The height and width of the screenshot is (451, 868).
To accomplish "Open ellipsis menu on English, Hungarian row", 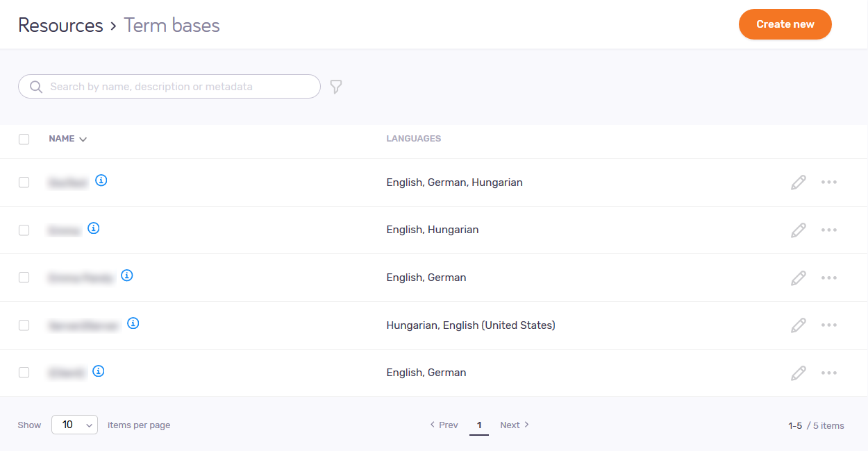I will pos(829,230).
